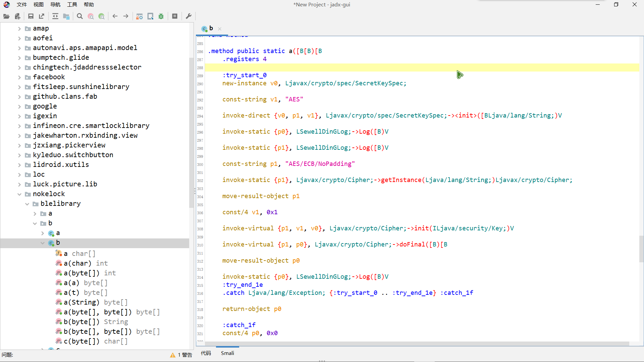Click the open file toolbar icon
The image size is (644, 362).
pos(6,16)
